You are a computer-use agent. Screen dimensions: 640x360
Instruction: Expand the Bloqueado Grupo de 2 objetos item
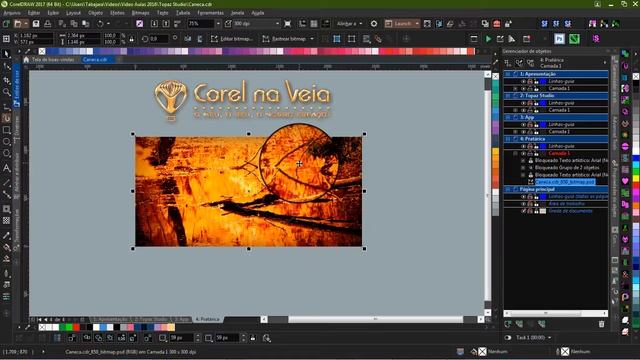[523, 168]
